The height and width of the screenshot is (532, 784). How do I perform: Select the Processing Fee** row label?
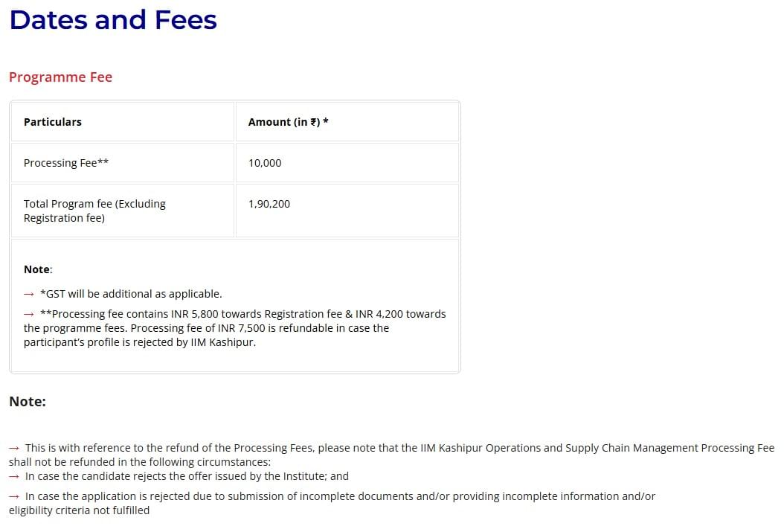[x=66, y=163]
